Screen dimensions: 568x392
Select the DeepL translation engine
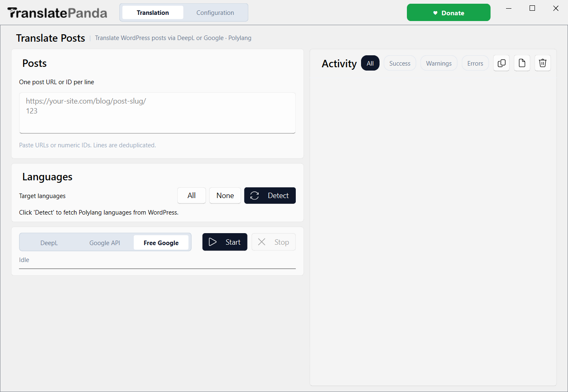(49, 243)
